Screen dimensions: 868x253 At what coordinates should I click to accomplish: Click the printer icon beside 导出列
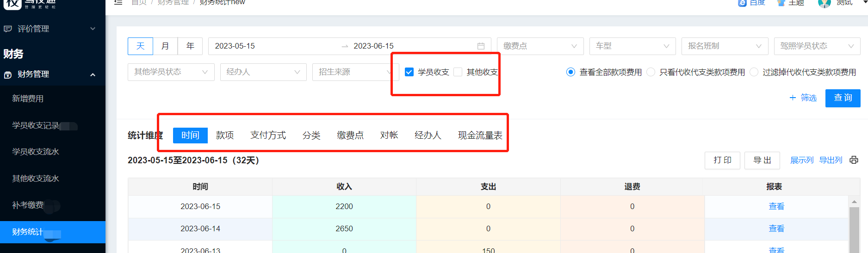coord(854,160)
